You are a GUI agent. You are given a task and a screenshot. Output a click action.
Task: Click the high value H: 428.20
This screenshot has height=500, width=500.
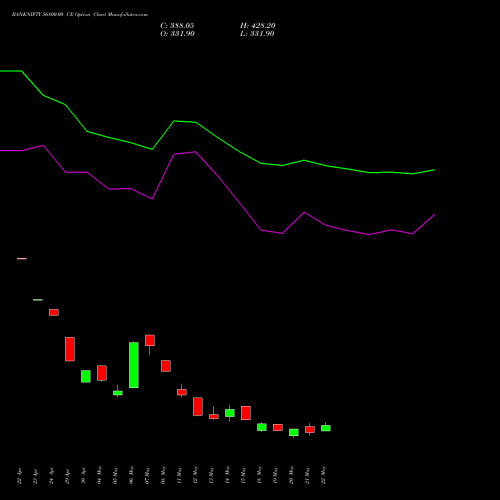click(x=258, y=26)
